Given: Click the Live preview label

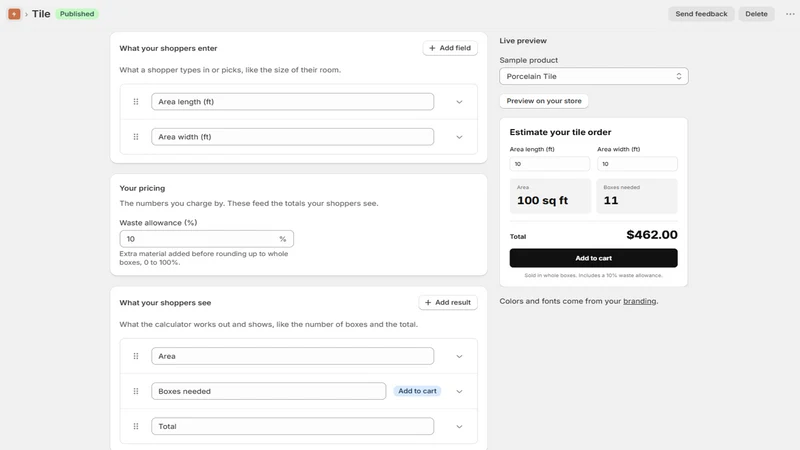Looking at the screenshot, I should pyautogui.click(x=523, y=40).
